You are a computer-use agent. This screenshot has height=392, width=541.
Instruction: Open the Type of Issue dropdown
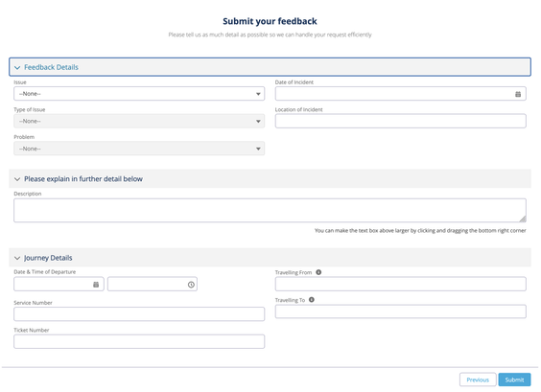(x=139, y=121)
